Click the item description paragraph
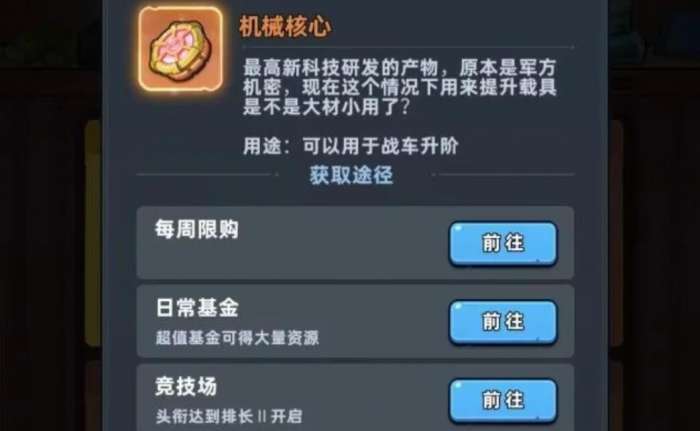Viewport: 700px width, 431px height. pyautogui.click(x=400, y=88)
